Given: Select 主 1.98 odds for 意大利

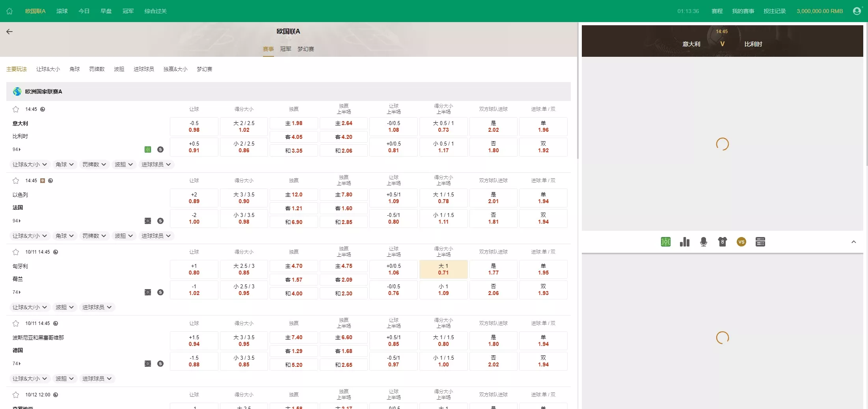Looking at the screenshot, I should (294, 123).
